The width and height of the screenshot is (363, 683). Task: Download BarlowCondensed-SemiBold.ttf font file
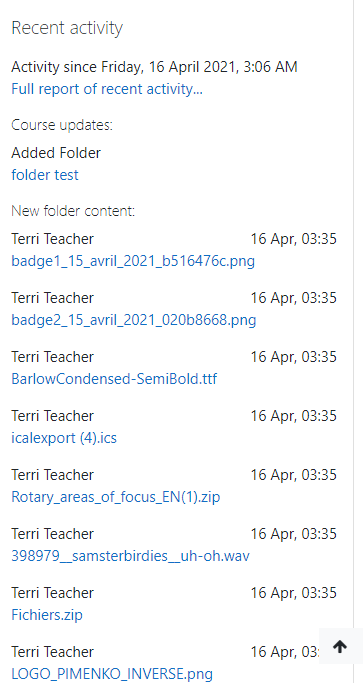coord(114,379)
